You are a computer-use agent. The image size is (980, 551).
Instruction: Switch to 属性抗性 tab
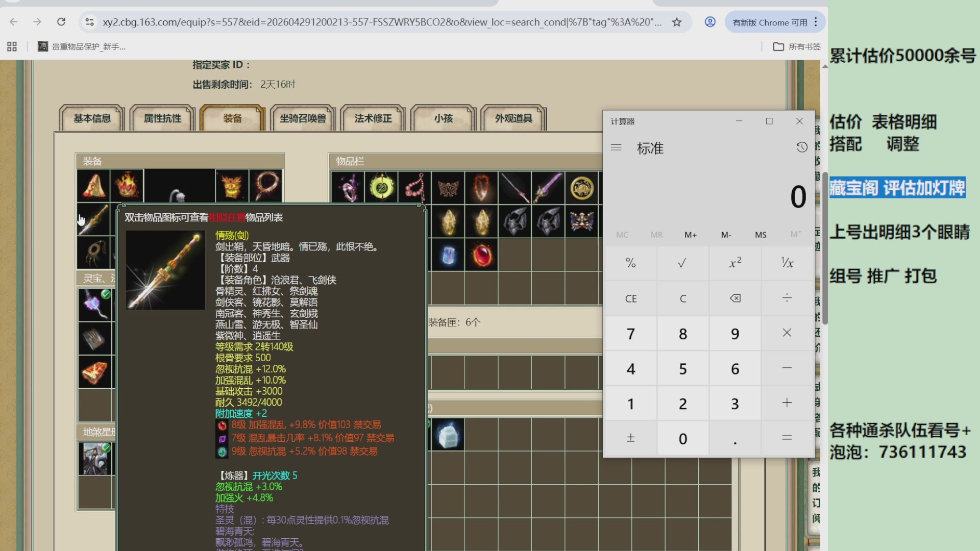162,118
